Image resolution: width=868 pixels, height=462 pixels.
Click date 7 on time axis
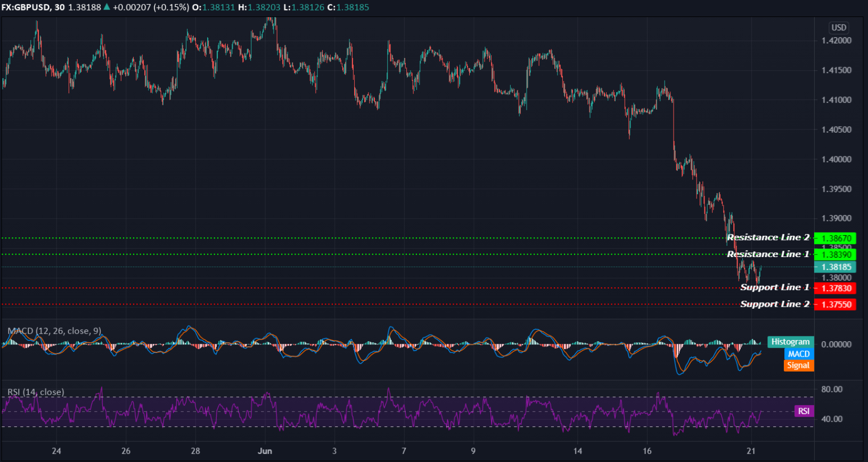tap(404, 451)
